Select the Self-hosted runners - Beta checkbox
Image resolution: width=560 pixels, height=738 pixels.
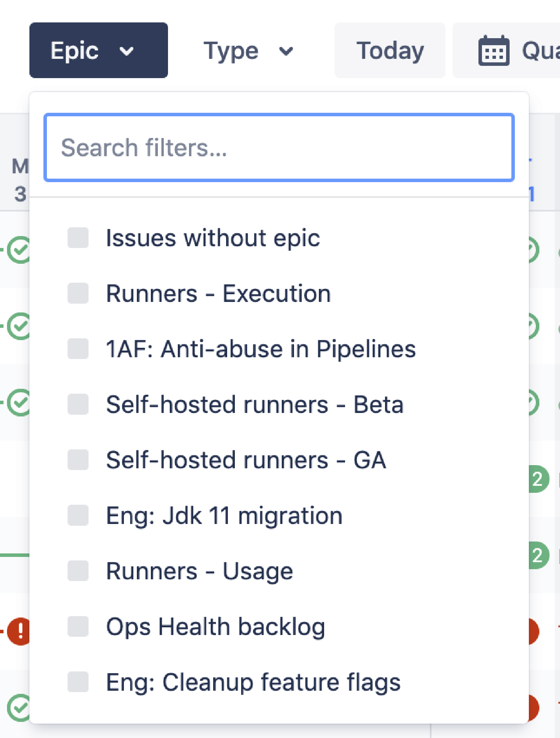(x=78, y=404)
